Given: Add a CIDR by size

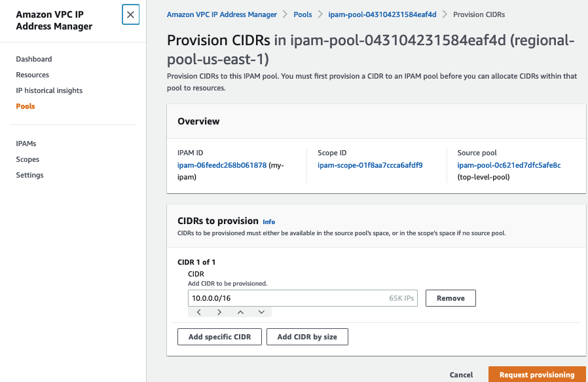Looking at the screenshot, I should (307, 337).
